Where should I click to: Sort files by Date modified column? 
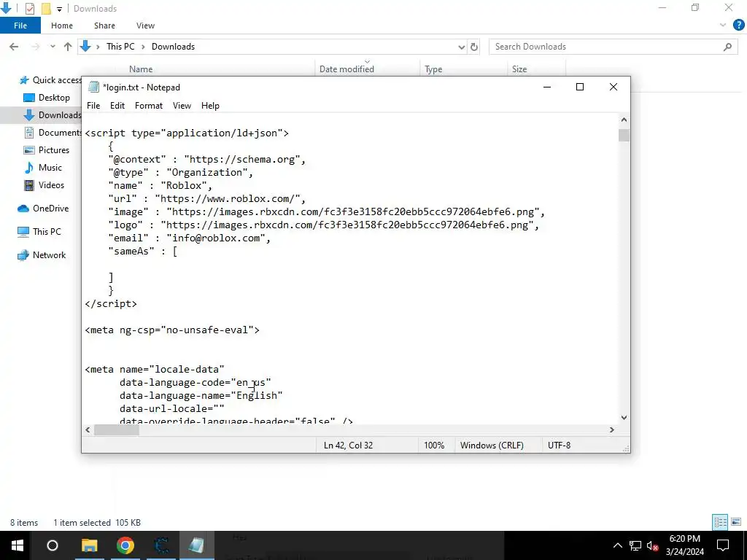pyautogui.click(x=347, y=69)
